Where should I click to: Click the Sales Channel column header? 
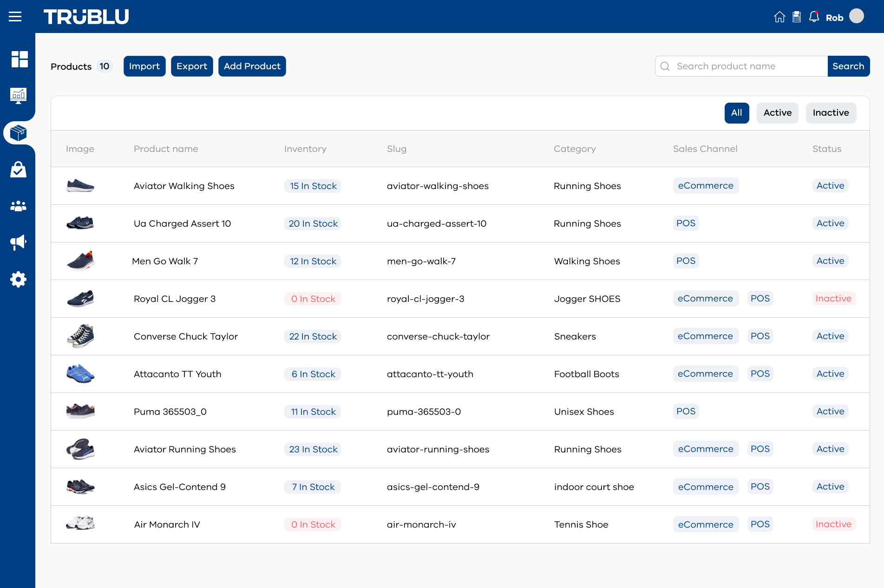click(705, 149)
